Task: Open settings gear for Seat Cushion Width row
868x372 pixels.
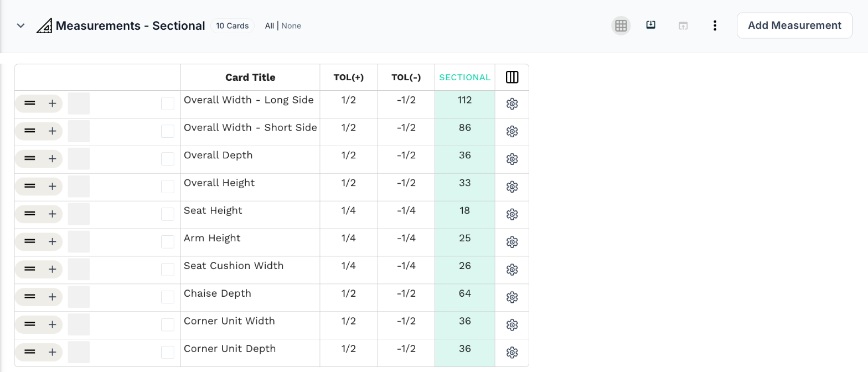Action: [512, 270]
